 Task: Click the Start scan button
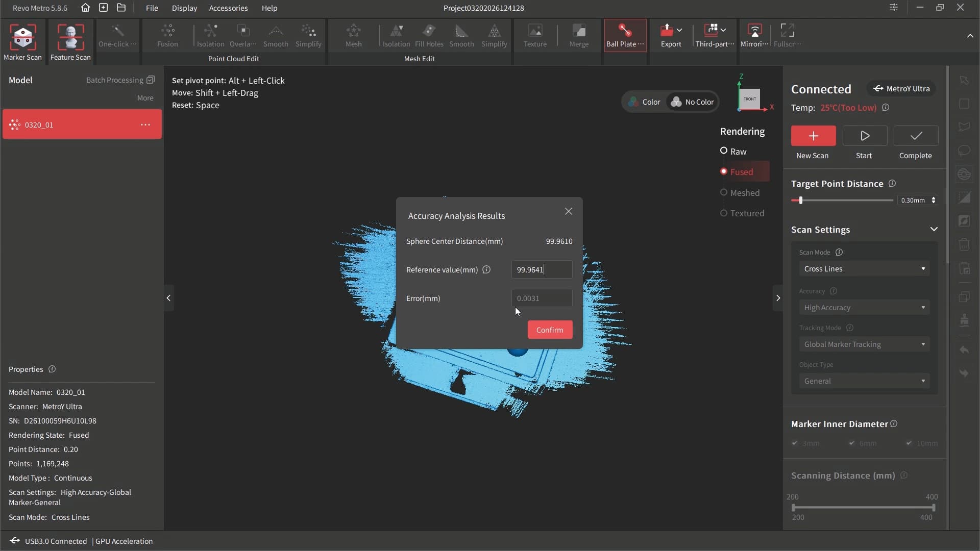[x=865, y=136]
